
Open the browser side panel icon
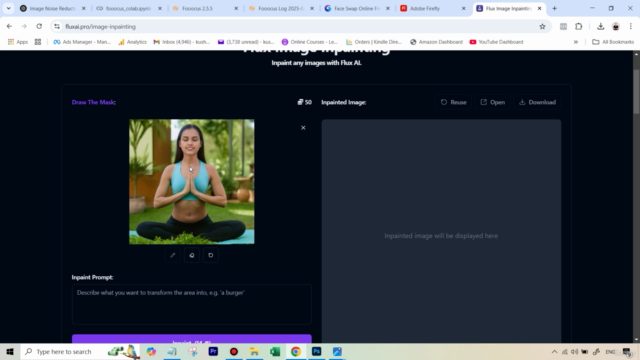[563, 27]
